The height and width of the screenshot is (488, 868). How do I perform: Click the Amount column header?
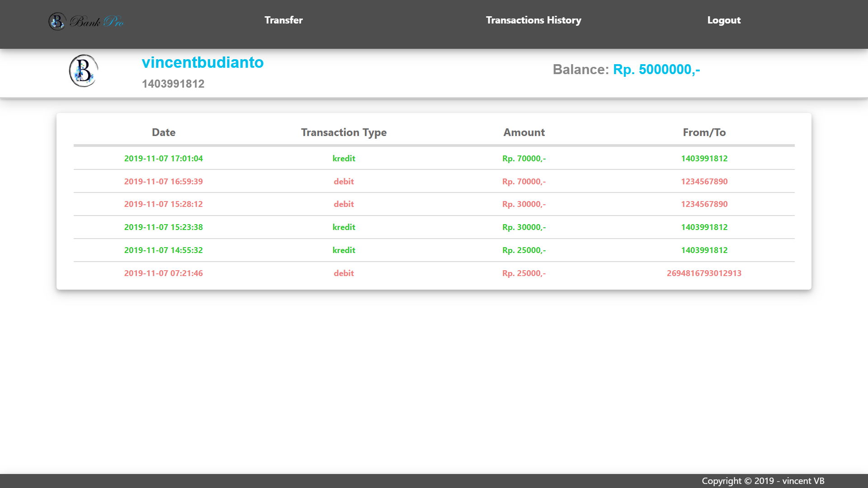(x=524, y=132)
